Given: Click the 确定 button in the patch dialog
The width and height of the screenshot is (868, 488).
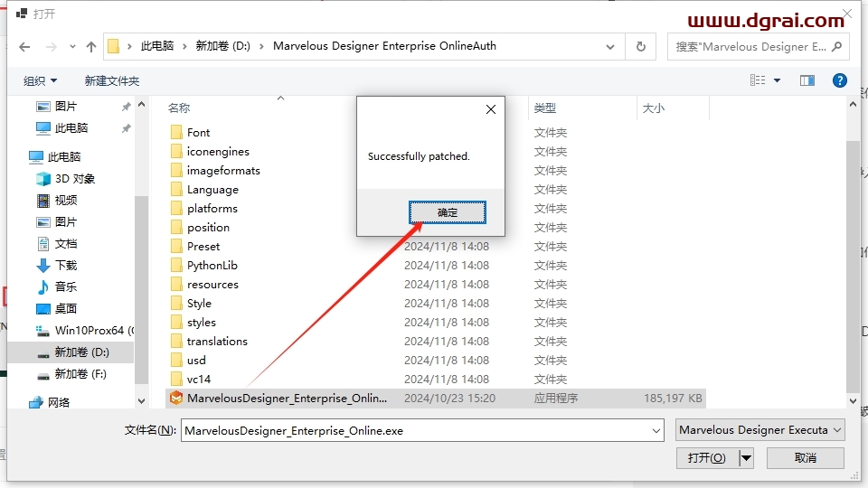Looking at the screenshot, I should 448,212.
